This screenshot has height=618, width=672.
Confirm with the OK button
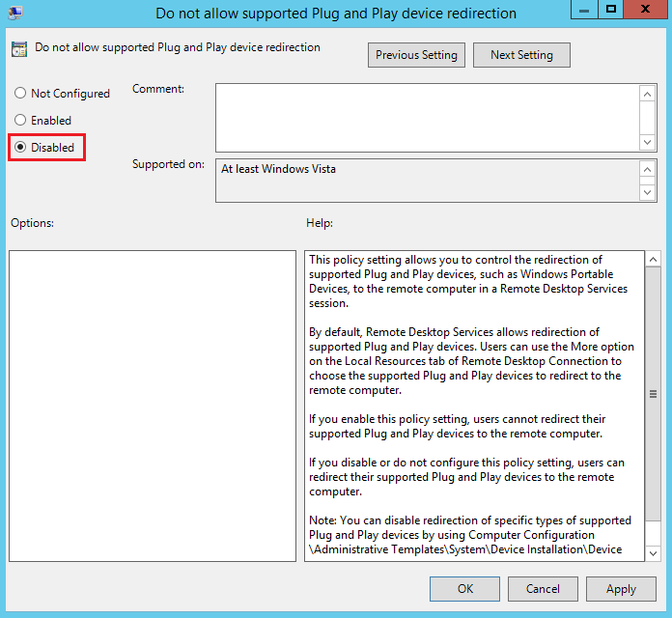coord(465,589)
